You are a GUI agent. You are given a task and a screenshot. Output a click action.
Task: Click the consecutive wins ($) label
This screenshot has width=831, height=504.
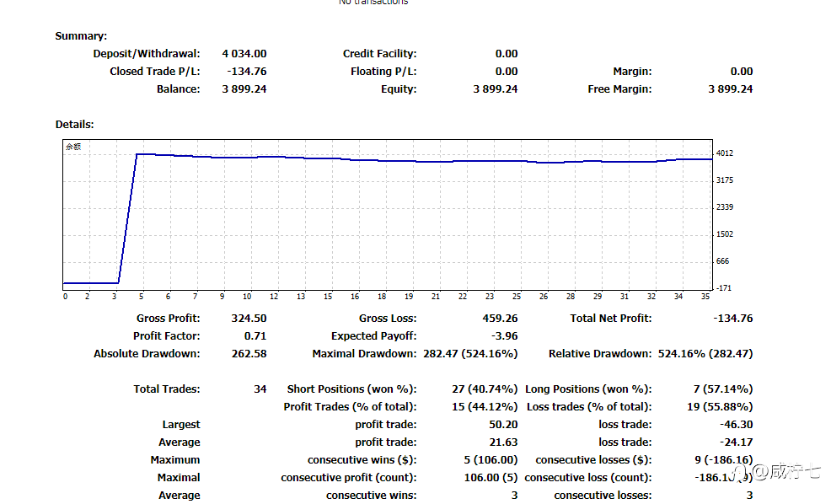point(362,460)
